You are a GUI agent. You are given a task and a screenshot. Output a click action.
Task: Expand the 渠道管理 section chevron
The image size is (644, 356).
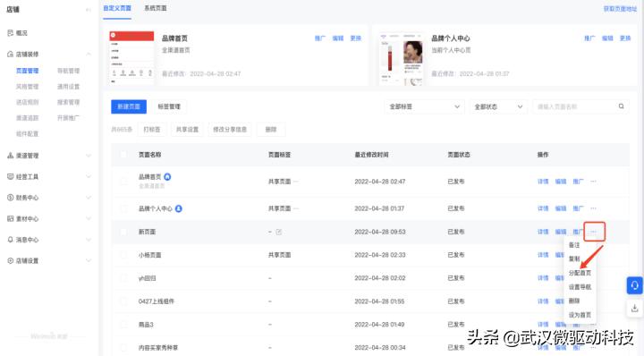click(x=89, y=156)
